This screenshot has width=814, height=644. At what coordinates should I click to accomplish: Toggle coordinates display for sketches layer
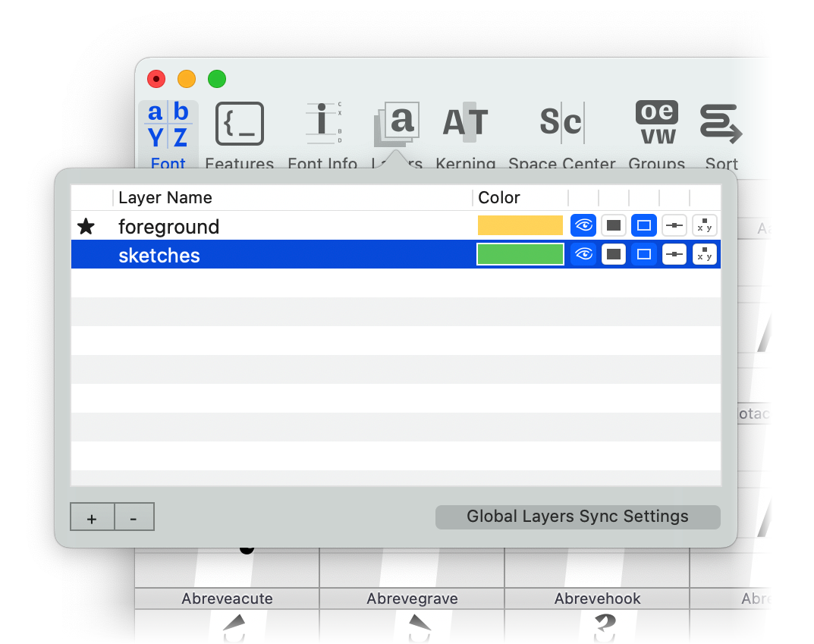click(x=705, y=255)
